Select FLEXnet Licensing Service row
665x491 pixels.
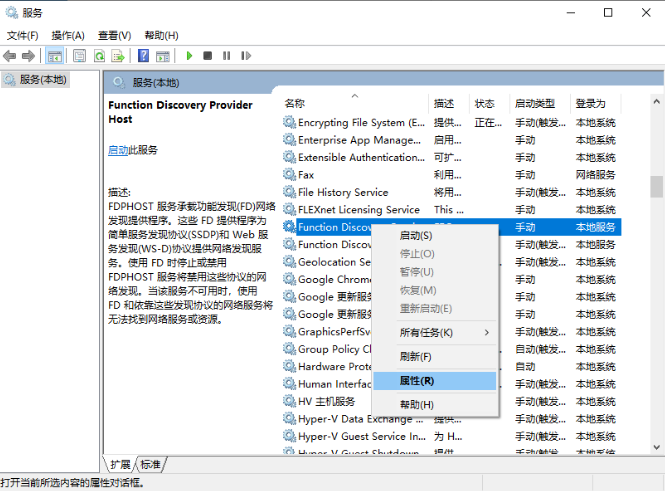point(451,209)
